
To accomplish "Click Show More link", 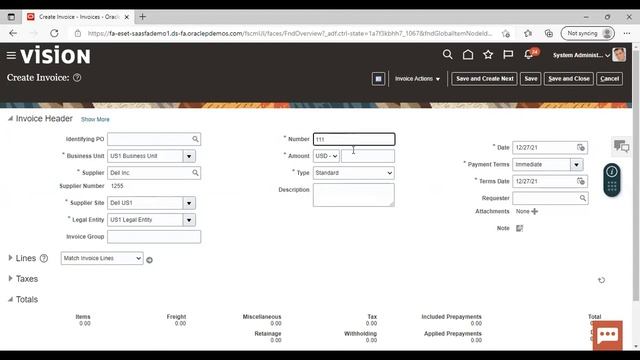I will pyautogui.click(x=95, y=120).
